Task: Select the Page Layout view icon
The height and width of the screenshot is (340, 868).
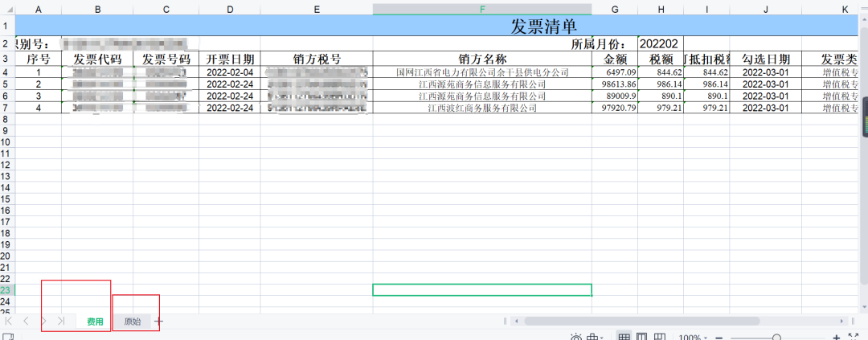Action: 641,338
